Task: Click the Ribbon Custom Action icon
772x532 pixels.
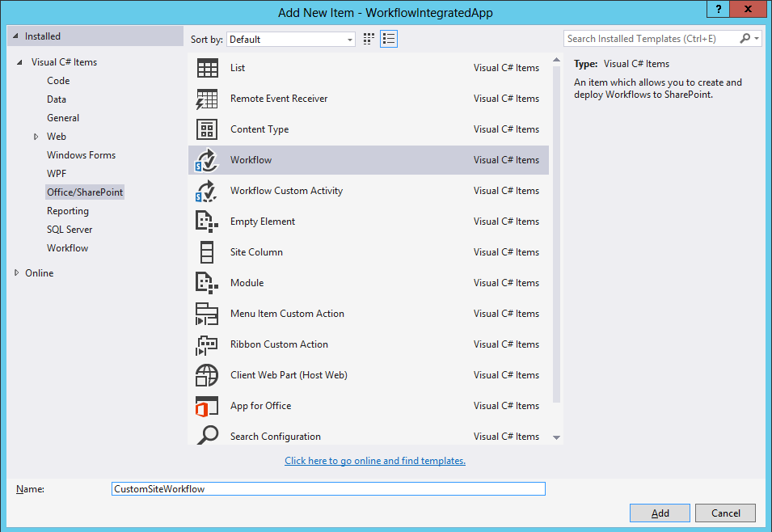Action: [x=207, y=344]
